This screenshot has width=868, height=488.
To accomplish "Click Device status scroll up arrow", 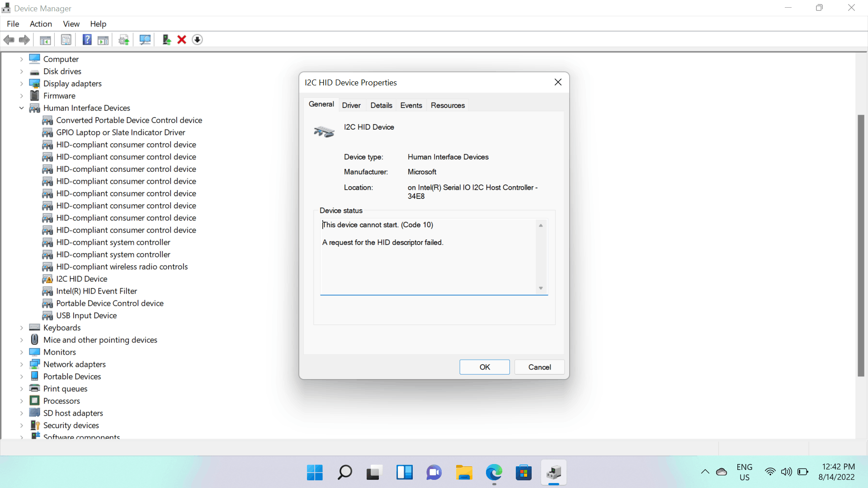I will [541, 225].
